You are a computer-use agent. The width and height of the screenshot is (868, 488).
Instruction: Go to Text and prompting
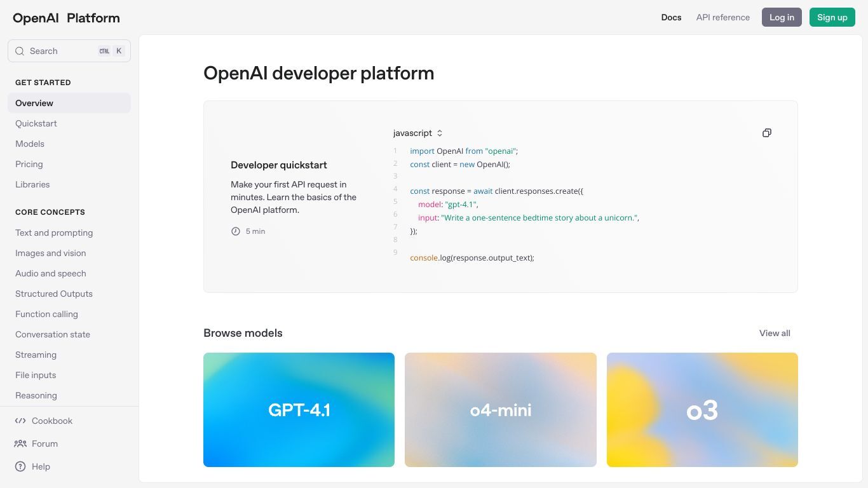click(x=69, y=233)
